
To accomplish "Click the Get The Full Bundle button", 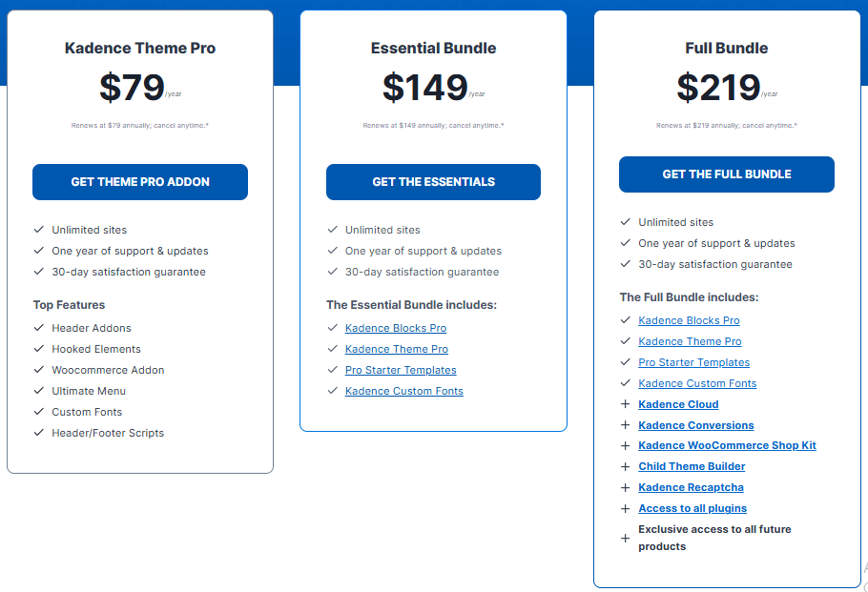I will point(727,174).
